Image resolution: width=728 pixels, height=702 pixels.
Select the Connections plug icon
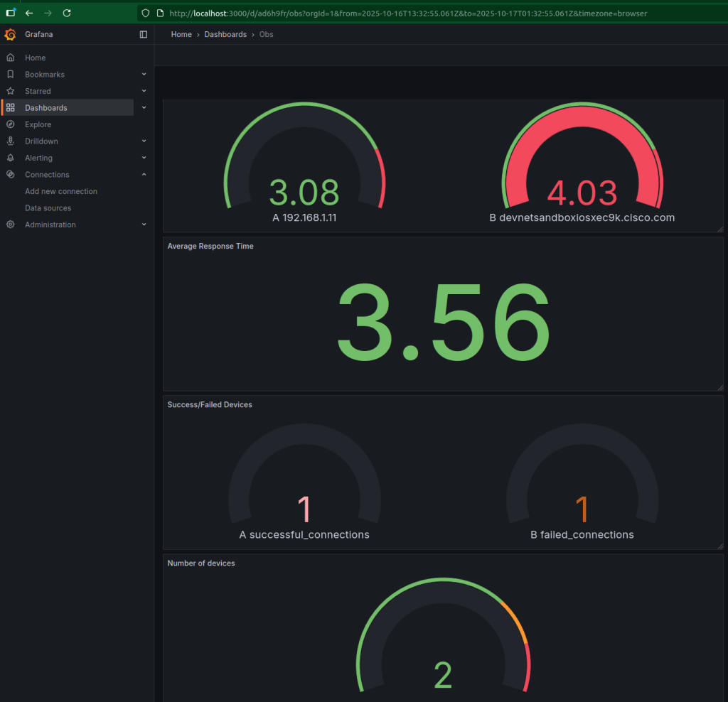tap(10, 174)
